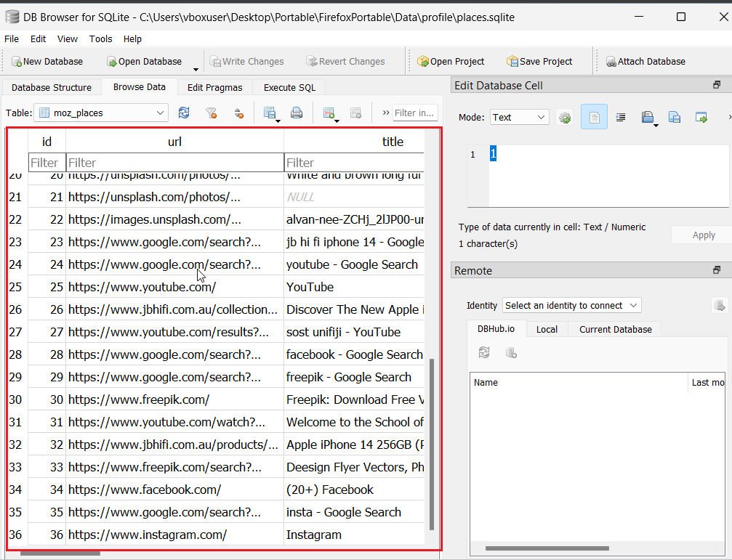The width and height of the screenshot is (732, 560).
Task: Click the title column filter field
Action: [x=354, y=163]
